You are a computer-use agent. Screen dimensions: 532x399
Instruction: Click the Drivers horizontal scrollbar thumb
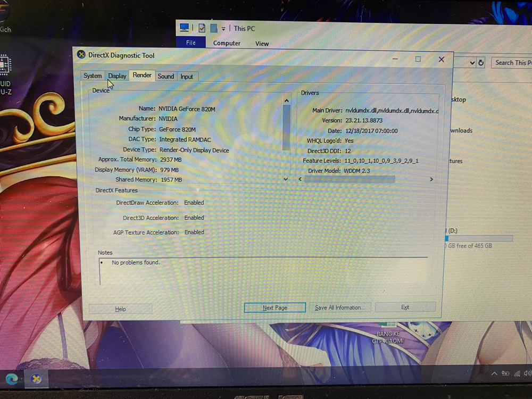pos(350,179)
